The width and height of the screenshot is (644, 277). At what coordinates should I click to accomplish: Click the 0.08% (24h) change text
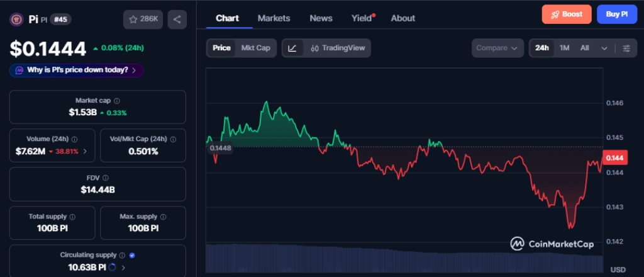123,48
